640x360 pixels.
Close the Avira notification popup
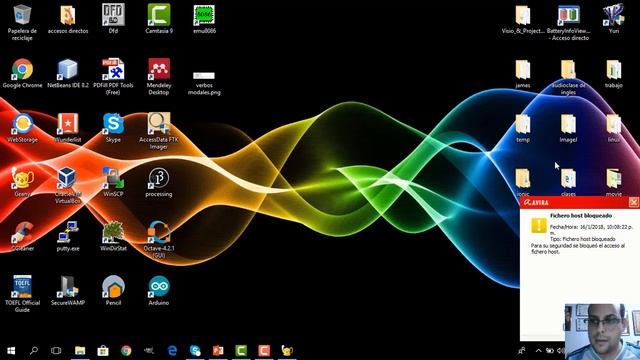[633, 202]
